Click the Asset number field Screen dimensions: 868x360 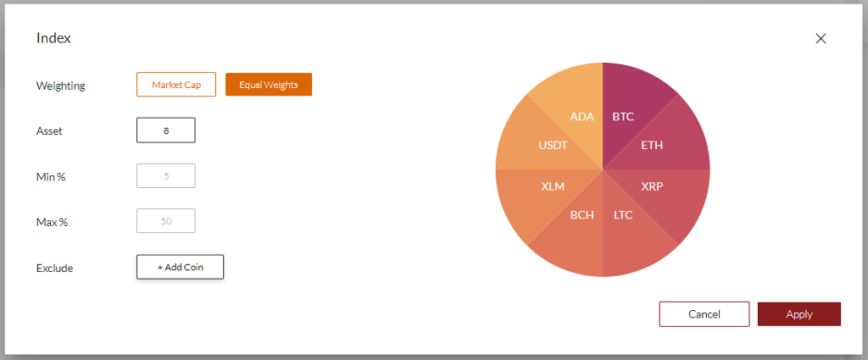coord(166,130)
